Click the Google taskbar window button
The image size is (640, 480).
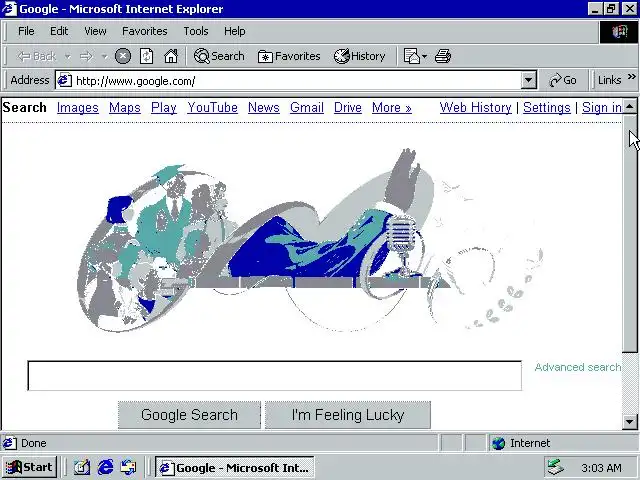pyautogui.click(x=234, y=467)
